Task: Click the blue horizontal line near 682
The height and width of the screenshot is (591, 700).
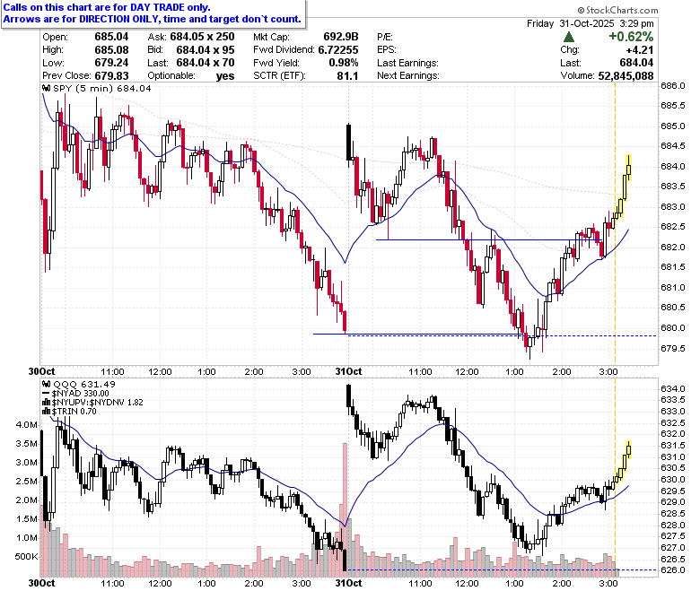Action: click(x=489, y=240)
